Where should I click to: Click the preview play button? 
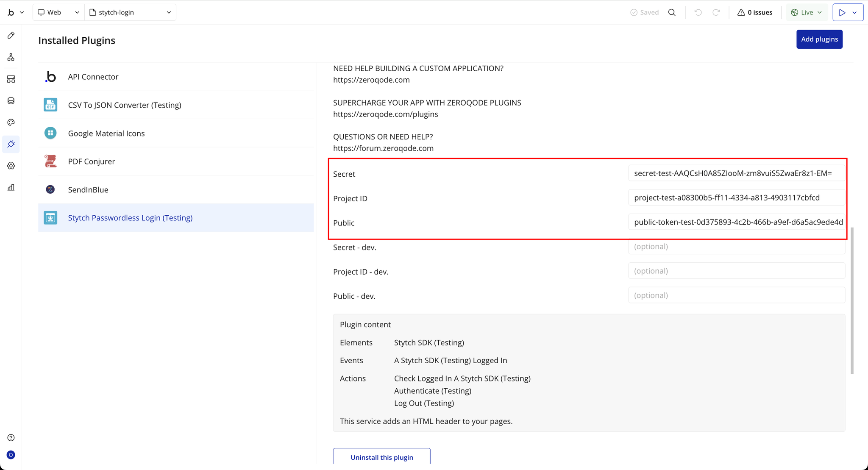(842, 12)
